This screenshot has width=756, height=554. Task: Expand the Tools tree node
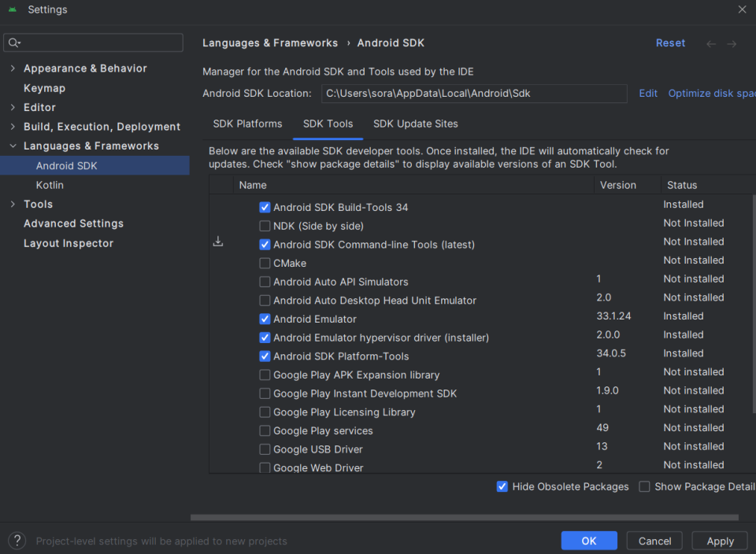[x=13, y=204]
